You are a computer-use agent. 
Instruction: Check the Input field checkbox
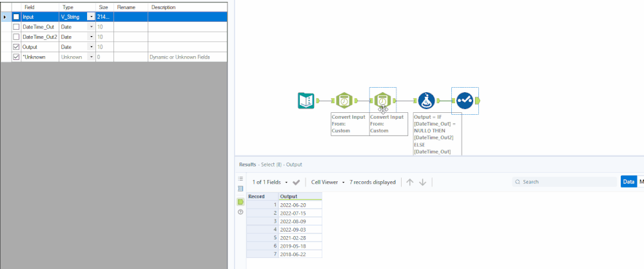pos(16,17)
